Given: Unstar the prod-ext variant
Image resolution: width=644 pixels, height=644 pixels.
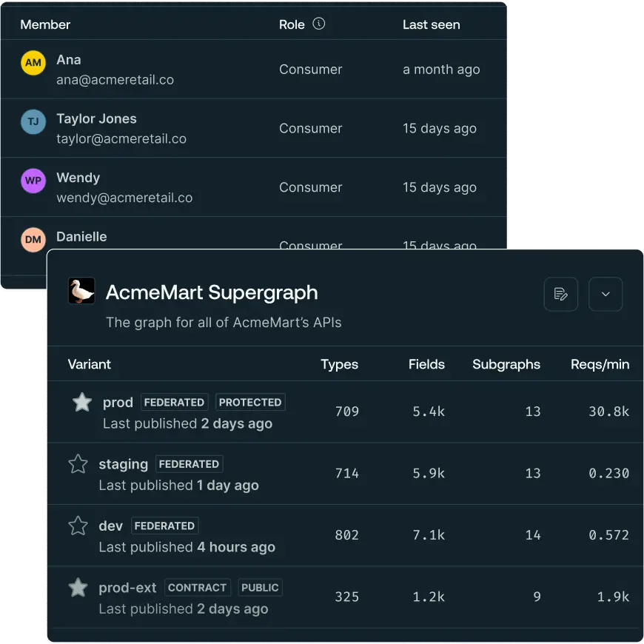Looking at the screenshot, I should (78, 587).
